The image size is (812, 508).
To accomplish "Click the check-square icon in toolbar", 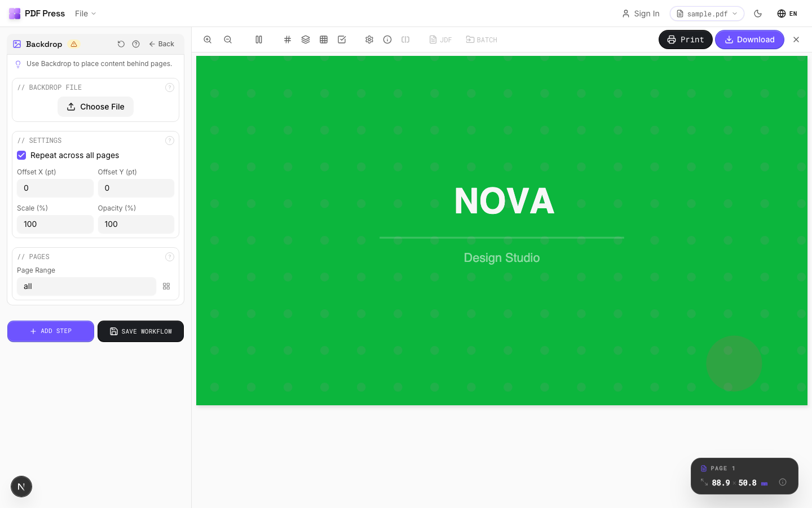I will (342, 40).
